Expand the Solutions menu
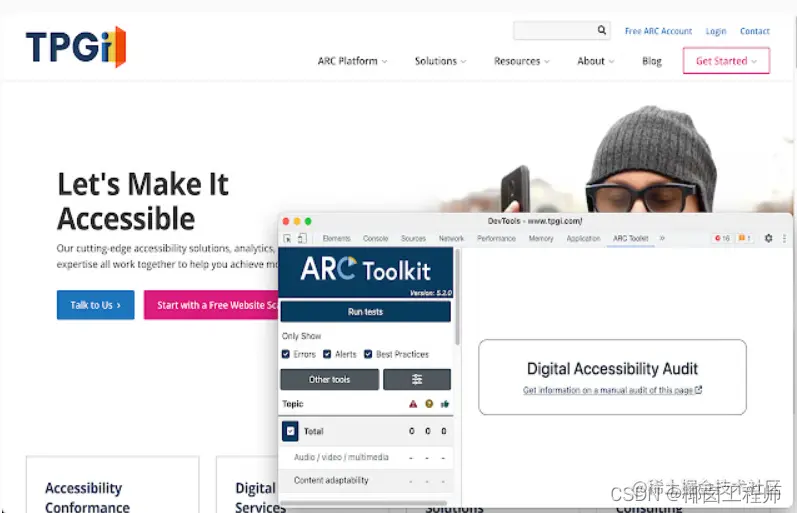The width and height of the screenshot is (797, 513). click(x=440, y=61)
